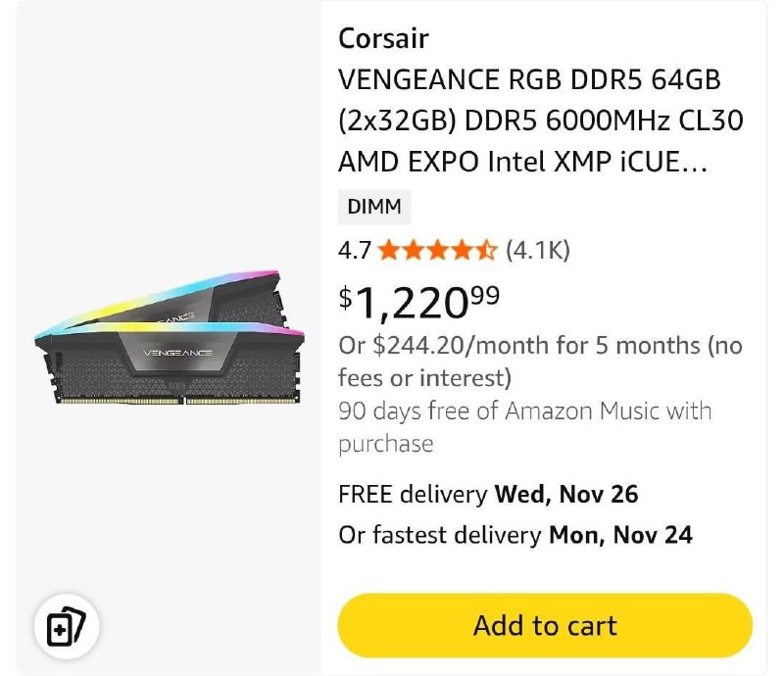
Task: Click the FREE delivery text
Action: tap(413, 495)
